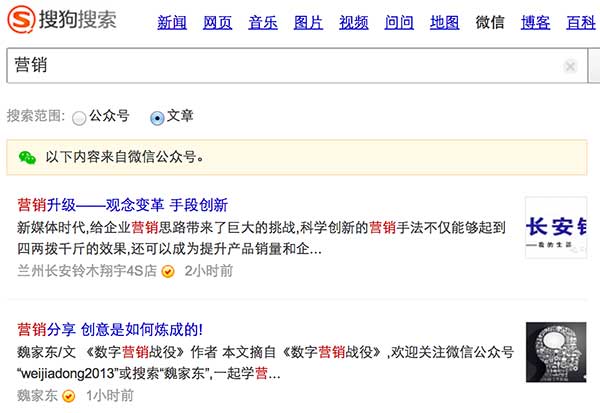The width and height of the screenshot is (600, 413).
Task: Open the head silhouette article thumbnail
Action: [x=556, y=352]
